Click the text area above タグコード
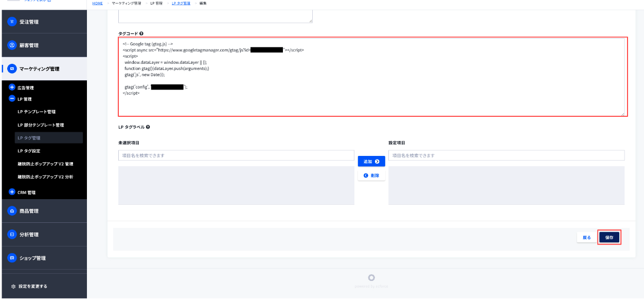 (x=216, y=16)
